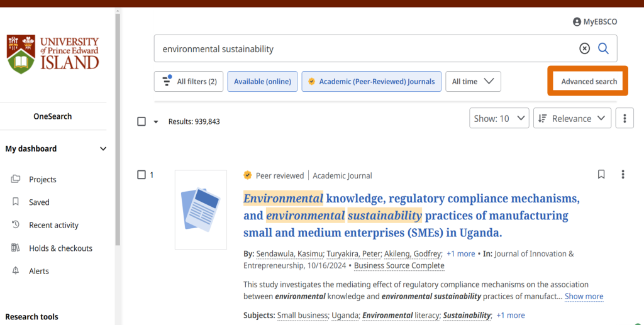The height and width of the screenshot is (325, 644).
Task: Open the results toolbar kebab menu
Action: pos(624,118)
